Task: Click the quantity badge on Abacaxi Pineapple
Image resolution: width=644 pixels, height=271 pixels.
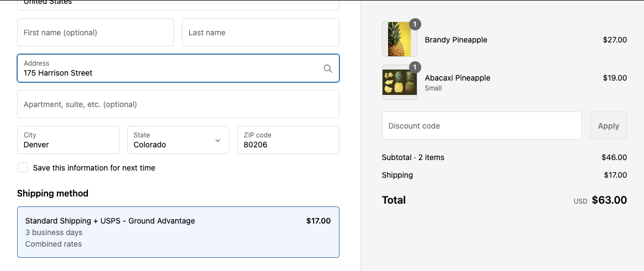Action: (x=415, y=67)
